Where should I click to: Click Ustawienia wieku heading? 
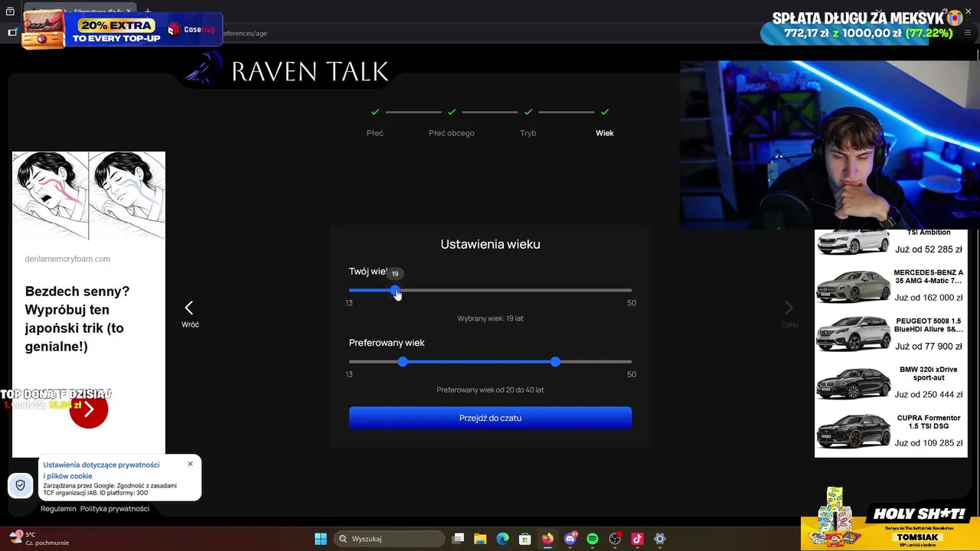click(x=490, y=244)
